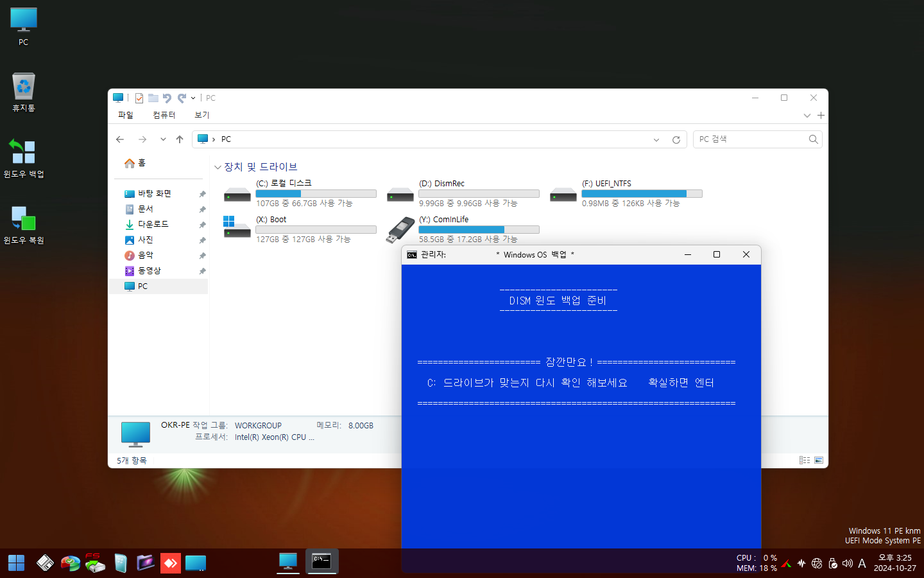
Task: Collapse the 장치 및 드라이브 group
Action: (218, 168)
